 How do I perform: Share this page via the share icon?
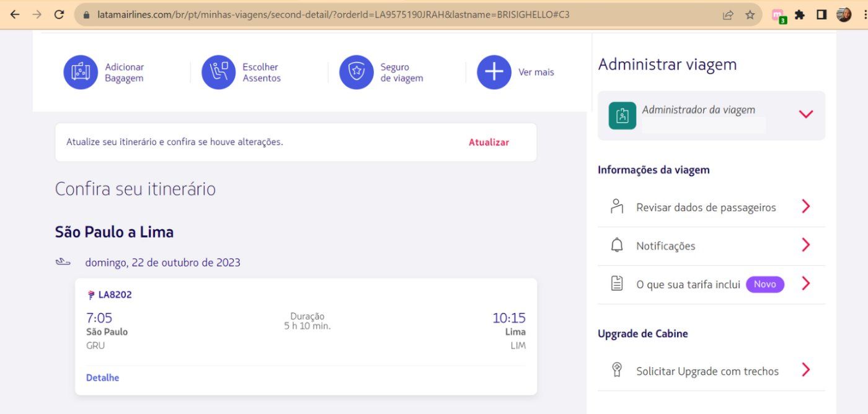click(728, 15)
